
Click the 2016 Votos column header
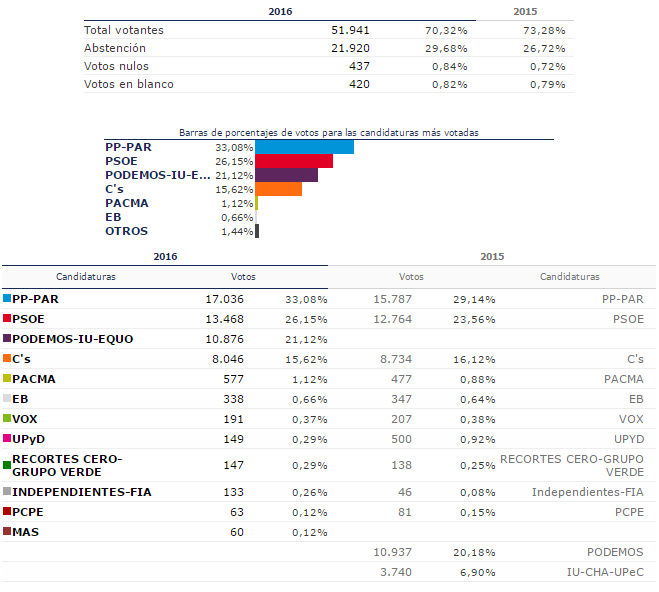243,277
